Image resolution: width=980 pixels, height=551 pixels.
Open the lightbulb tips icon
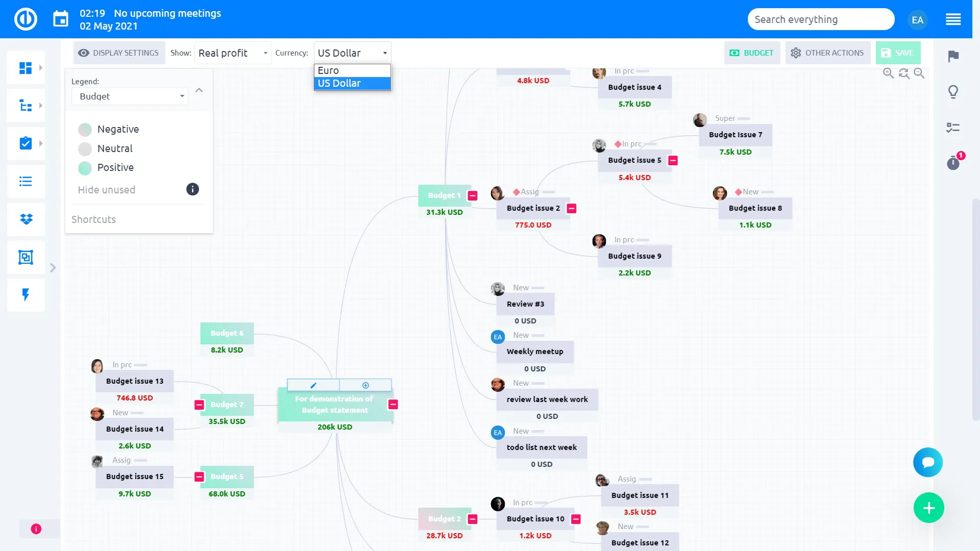click(953, 92)
